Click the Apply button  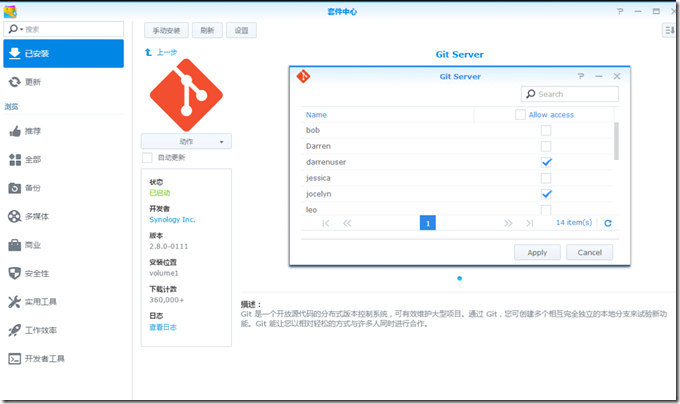coord(537,252)
